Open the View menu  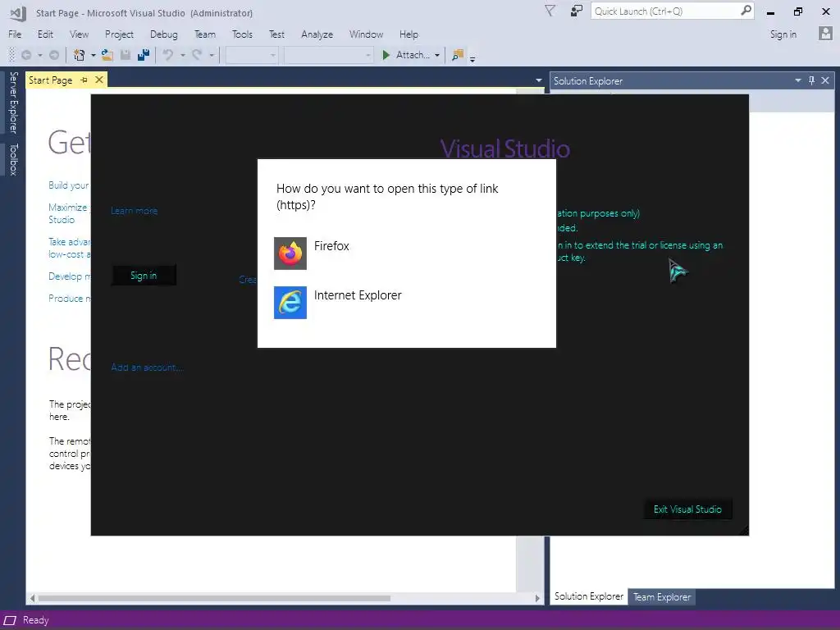click(79, 34)
